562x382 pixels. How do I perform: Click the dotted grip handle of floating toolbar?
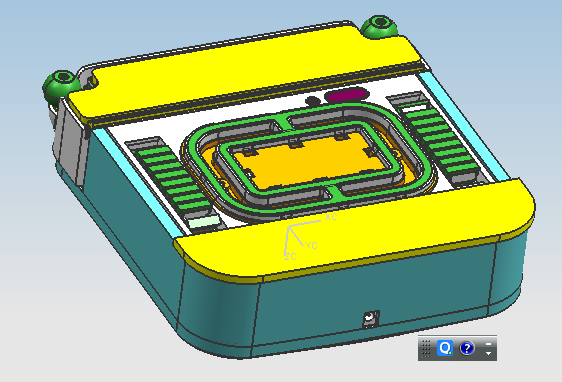click(x=426, y=348)
